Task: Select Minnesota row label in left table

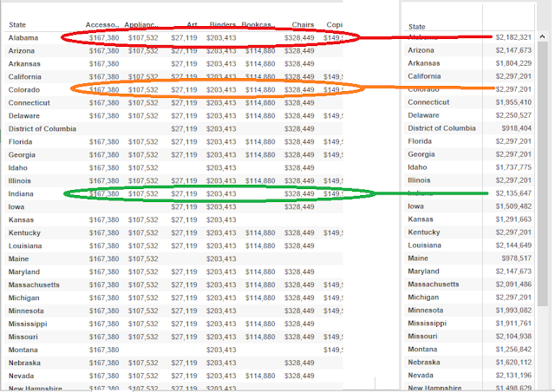Action: coord(26,310)
